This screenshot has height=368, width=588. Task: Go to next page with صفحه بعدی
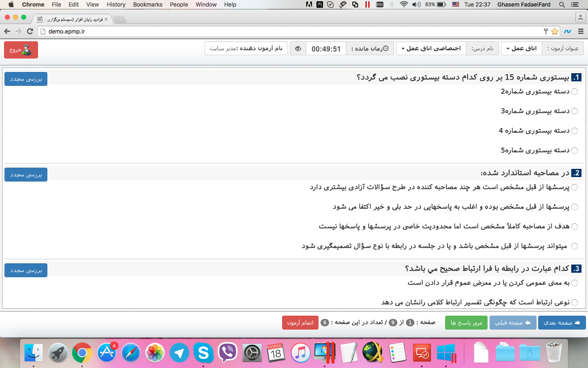pos(561,323)
